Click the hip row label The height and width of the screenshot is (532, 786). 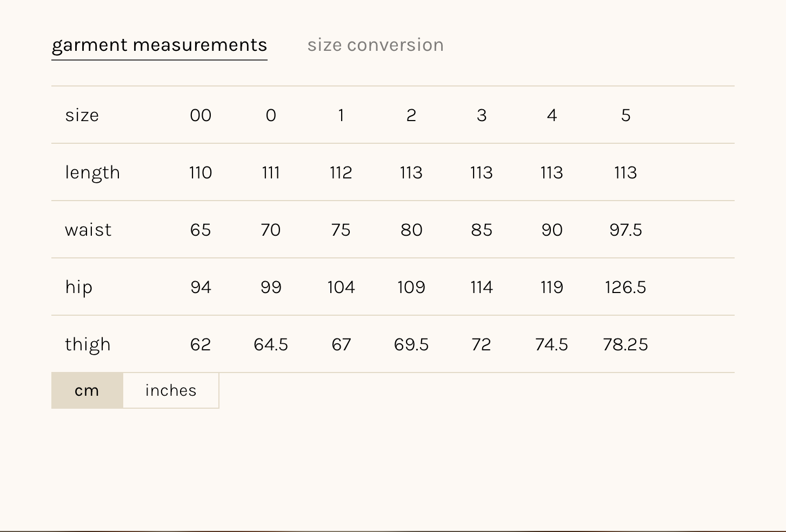point(79,287)
